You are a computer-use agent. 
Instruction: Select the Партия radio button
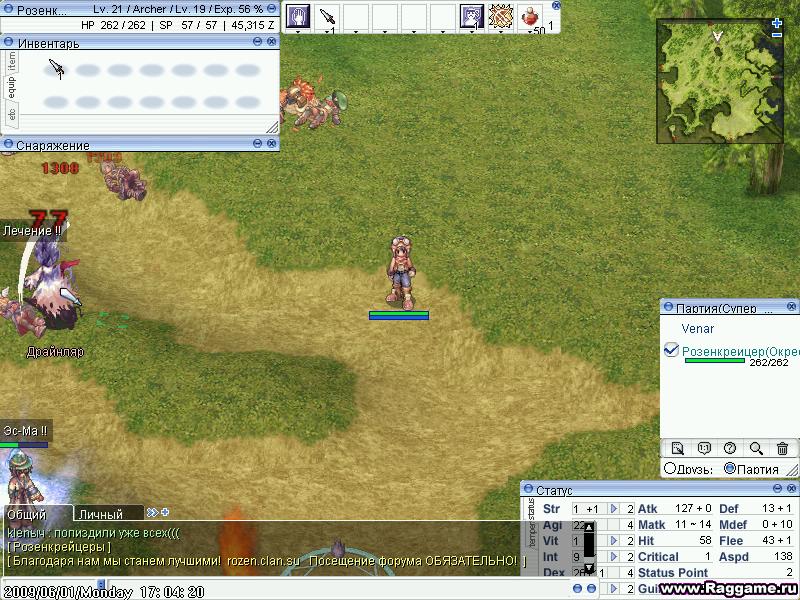pos(730,467)
